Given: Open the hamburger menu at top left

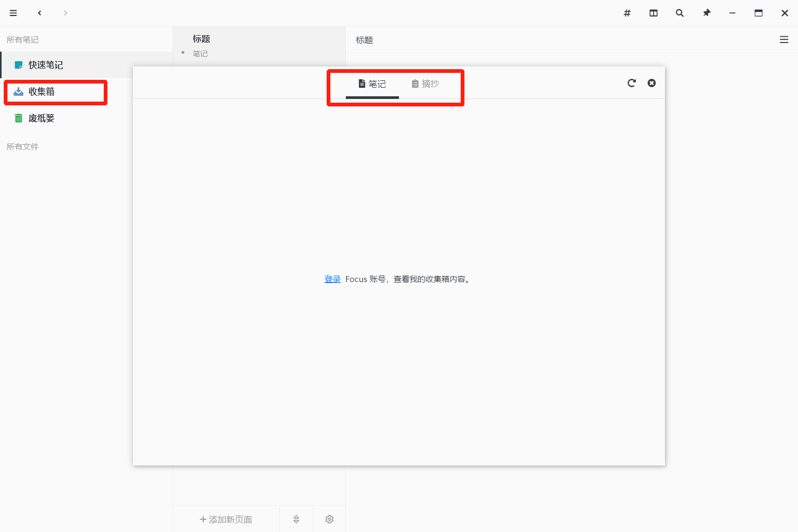Looking at the screenshot, I should coord(13,13).
